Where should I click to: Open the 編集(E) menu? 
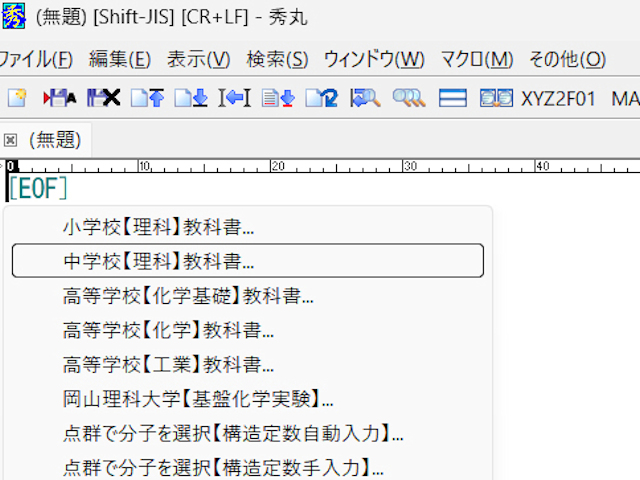click(120, 59)
